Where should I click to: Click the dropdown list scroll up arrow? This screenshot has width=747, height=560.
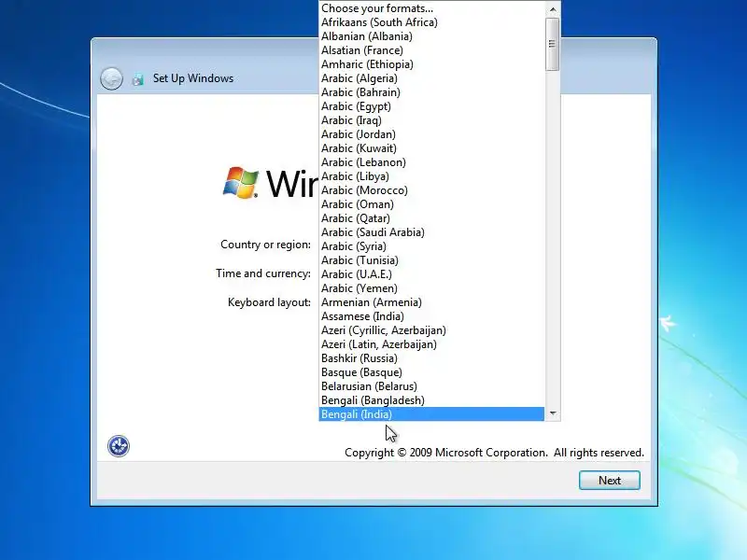pyautogui.click(x=553, y=9)
